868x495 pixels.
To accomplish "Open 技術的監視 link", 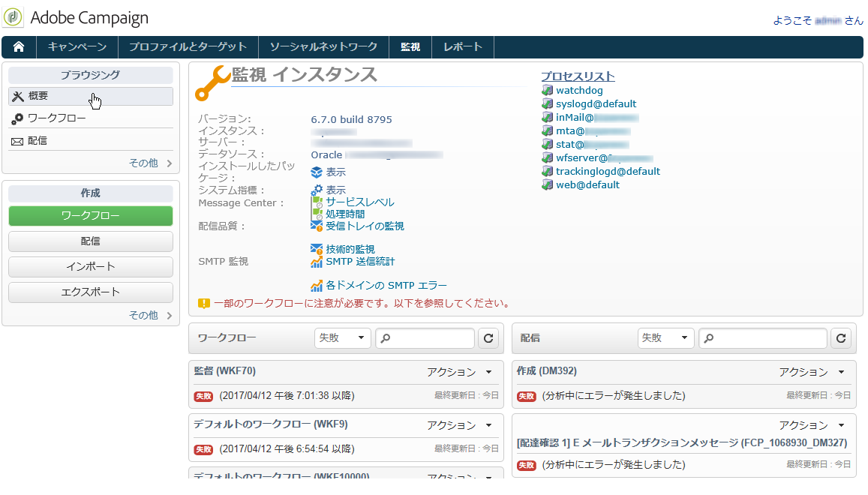I will 350,250.
